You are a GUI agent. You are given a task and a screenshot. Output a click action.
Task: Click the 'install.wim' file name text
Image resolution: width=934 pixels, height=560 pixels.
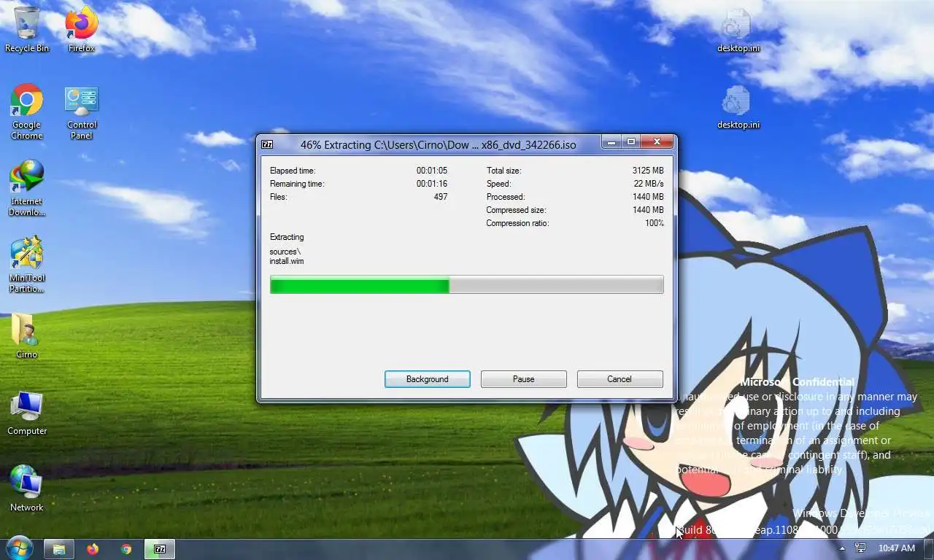287,261
